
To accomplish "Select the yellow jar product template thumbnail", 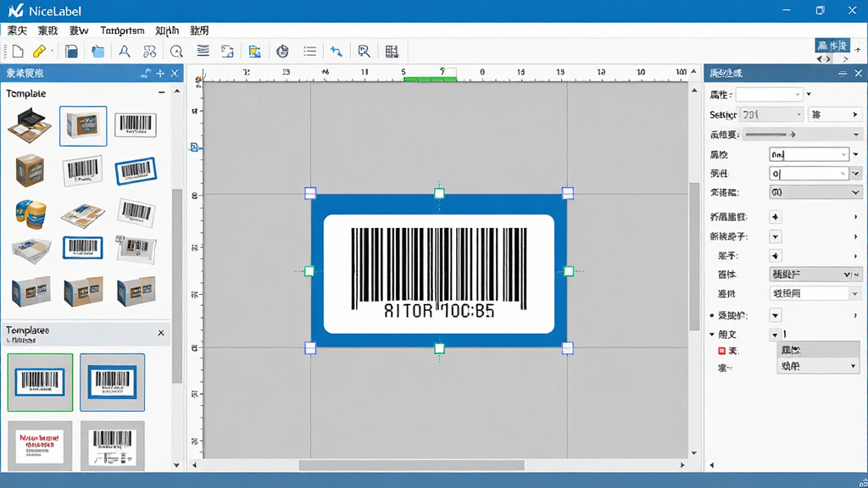I will tap(31, 214).
